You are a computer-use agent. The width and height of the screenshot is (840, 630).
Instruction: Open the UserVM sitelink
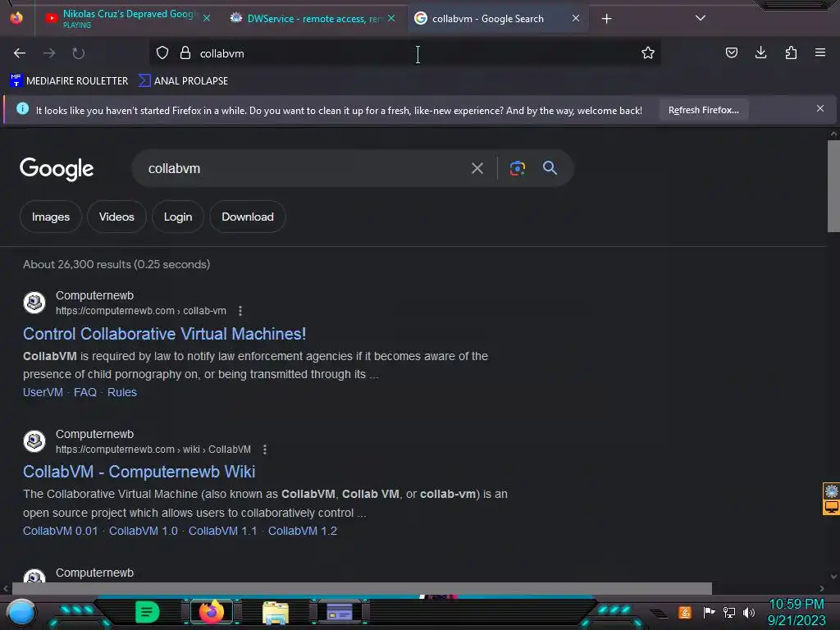[43, 392]
